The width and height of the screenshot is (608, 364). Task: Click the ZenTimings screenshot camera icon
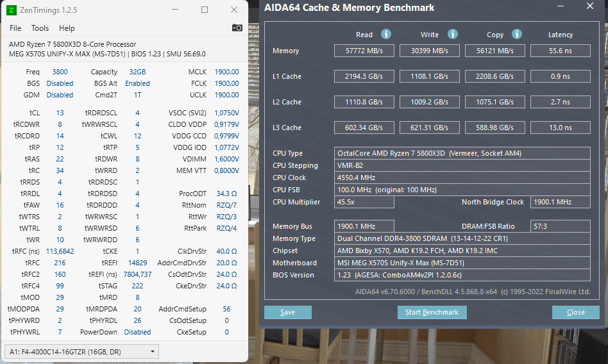tap(237, 28)
